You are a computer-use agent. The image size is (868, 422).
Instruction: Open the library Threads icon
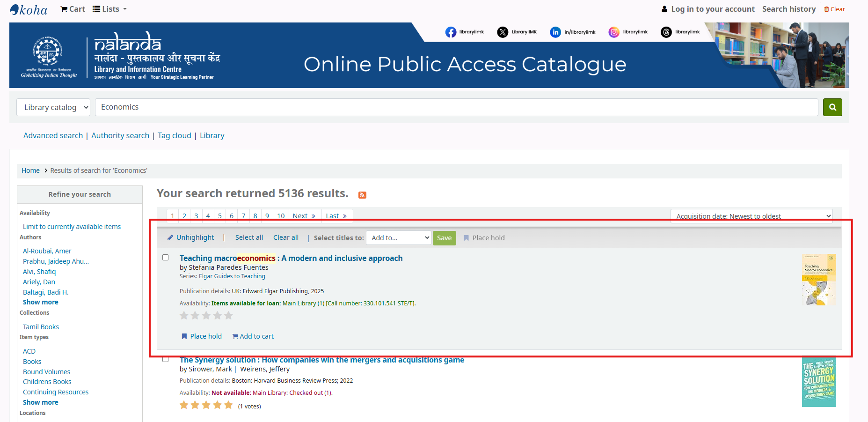pos(666,32)
